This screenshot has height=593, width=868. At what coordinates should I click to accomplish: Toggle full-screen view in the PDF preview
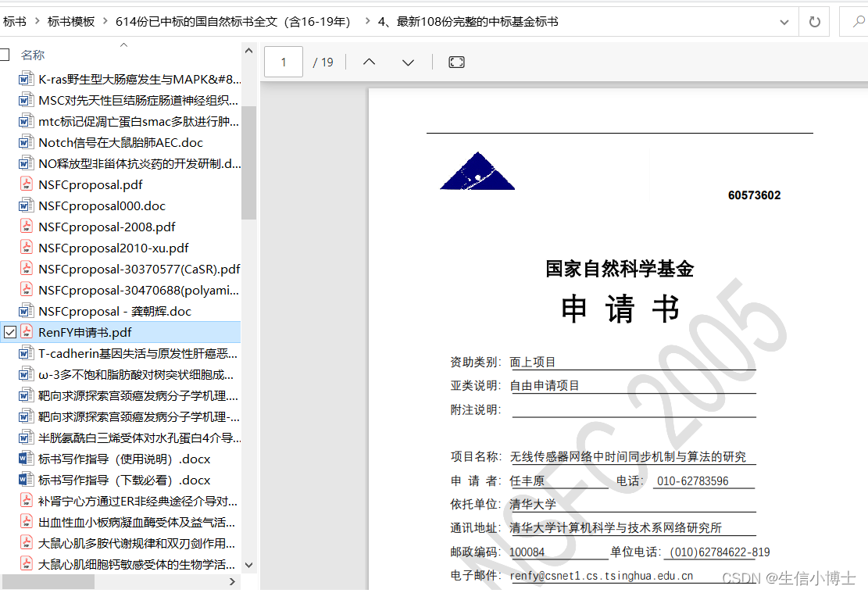pyautogui.click(x=456, y=62)
